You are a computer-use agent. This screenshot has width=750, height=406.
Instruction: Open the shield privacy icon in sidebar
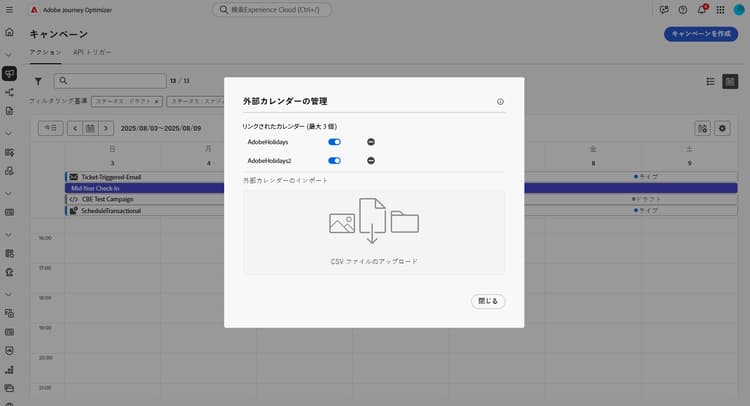click(x=9, y=351)
